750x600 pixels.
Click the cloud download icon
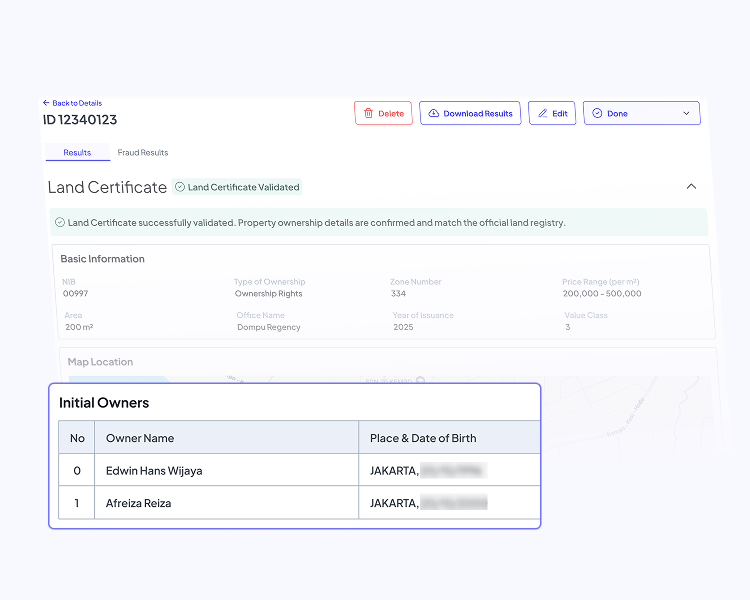point(433,114)
